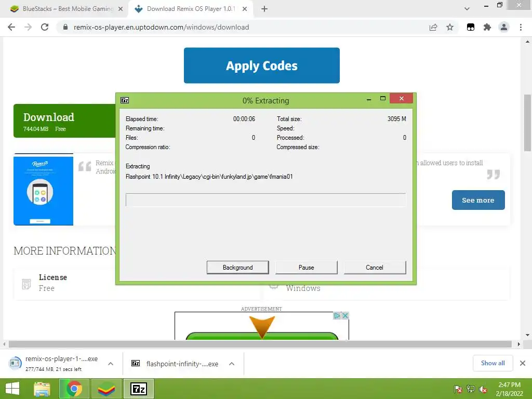Go back to previous page in Chrome

11,27
